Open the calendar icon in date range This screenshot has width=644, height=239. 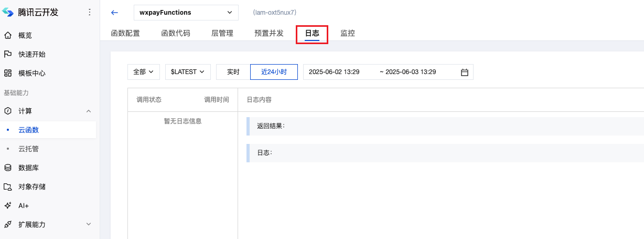coord(464,72)
